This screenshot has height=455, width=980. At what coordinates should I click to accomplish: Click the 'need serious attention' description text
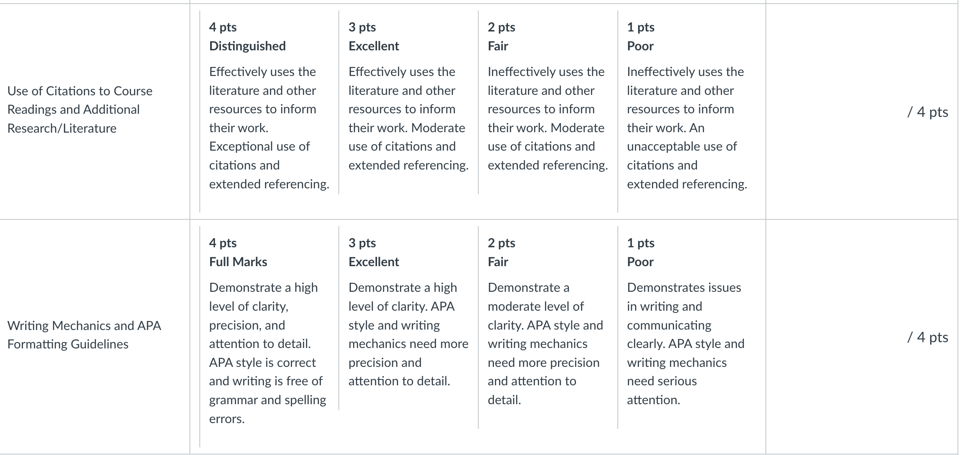(662, 390)
